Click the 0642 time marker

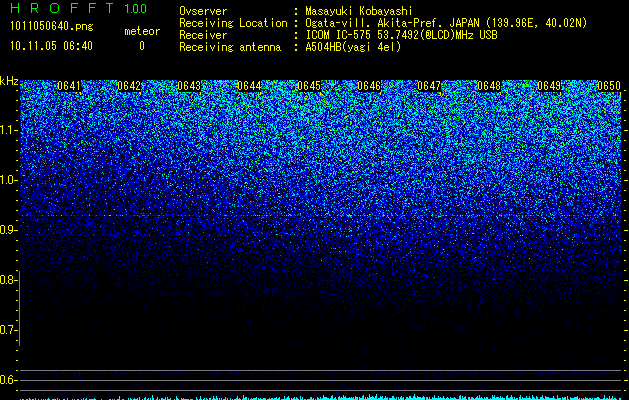129,86
